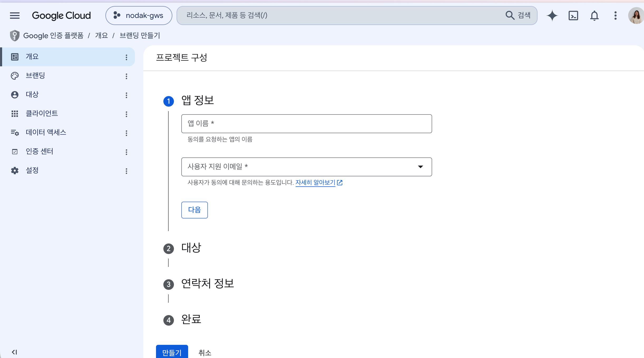
Task: Open the user account avatar
Action: click(636, 16)
